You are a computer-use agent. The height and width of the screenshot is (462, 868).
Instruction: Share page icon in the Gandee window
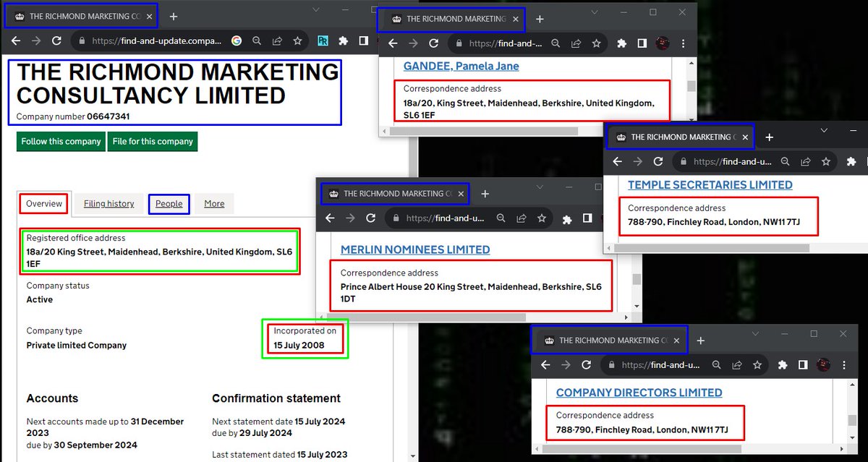click(576, 43)
